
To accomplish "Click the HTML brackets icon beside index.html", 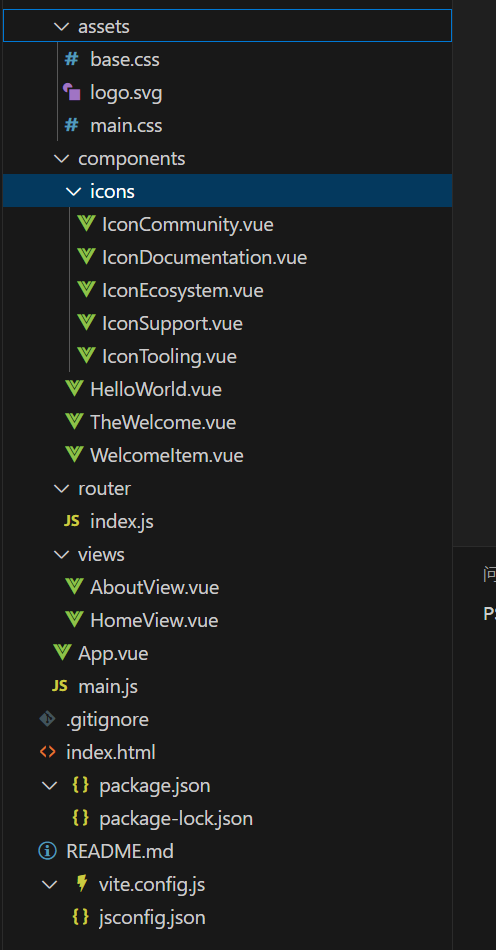I will point(47,752).
